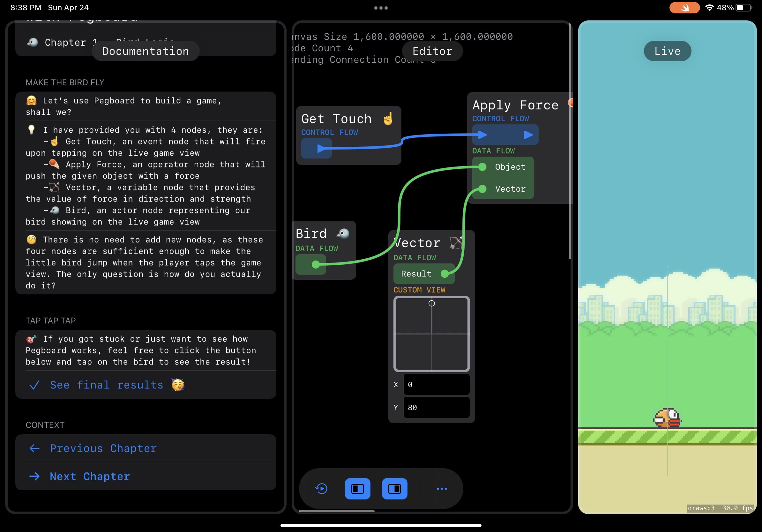Click the restart playback icon in bottom toolbar
This screenshot has width=762, height=532.
(x=321, y=489)
